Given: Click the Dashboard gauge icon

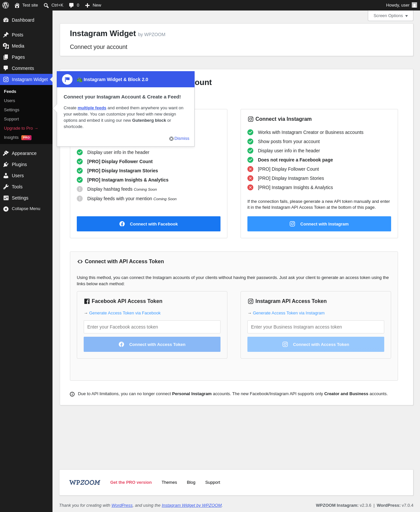Looking at the screenshot, I should (x=6, y=20).
